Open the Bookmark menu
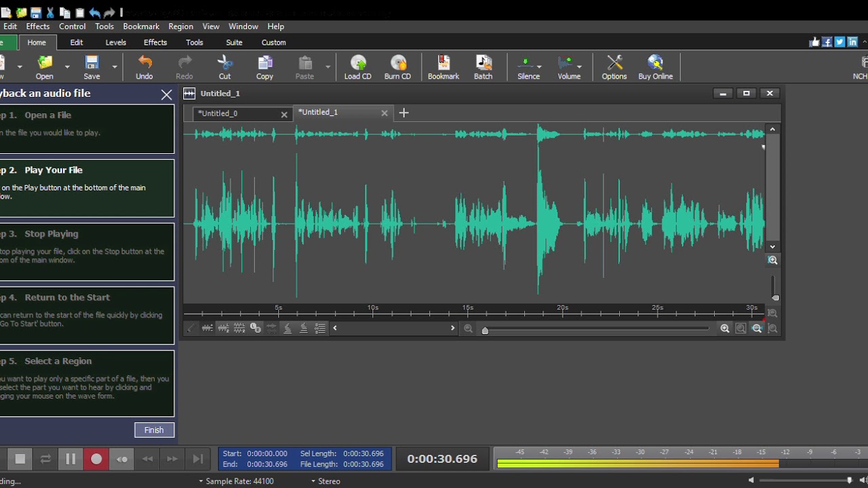 (141, 26)
